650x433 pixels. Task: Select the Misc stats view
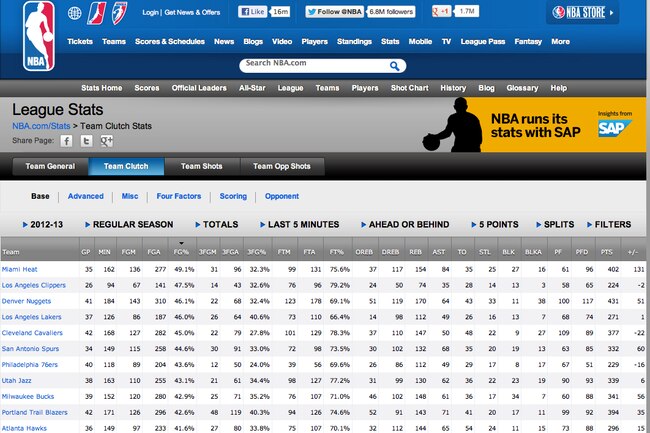pos(130,196)
